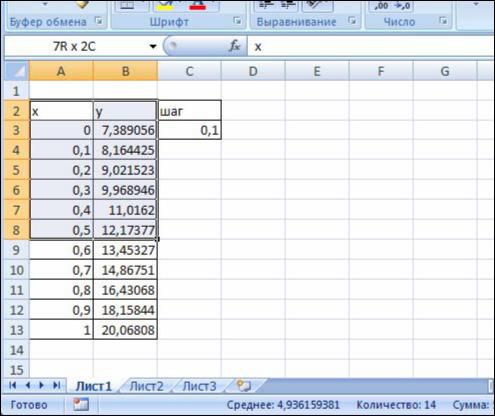
Task: Click the macro record icon in status bar
Action: 81,405
